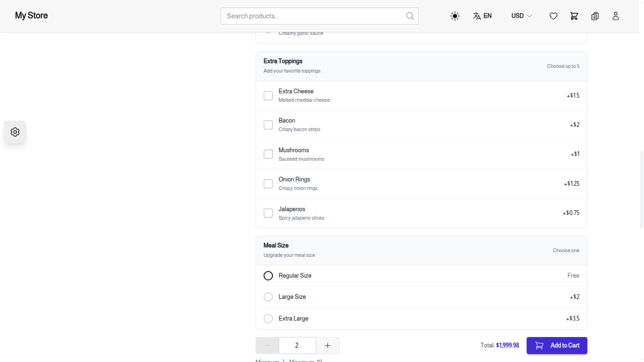Decrease quantity with the minus button

point(267,345)
